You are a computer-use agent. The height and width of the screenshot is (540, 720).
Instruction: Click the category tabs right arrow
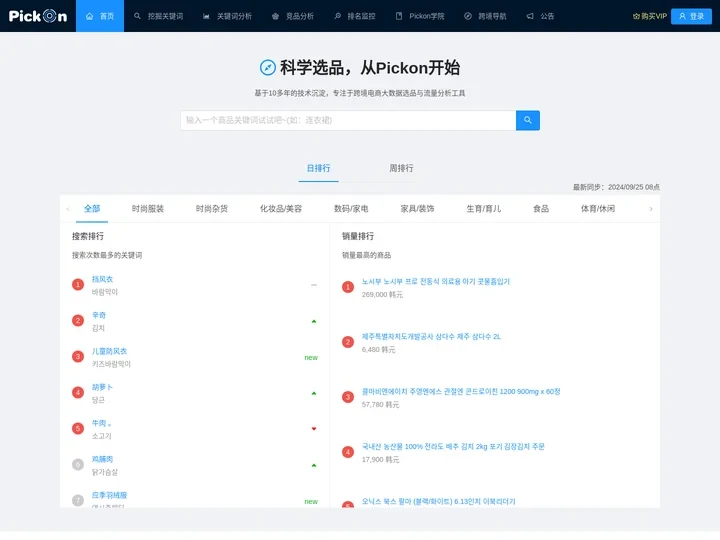point(651,209)
